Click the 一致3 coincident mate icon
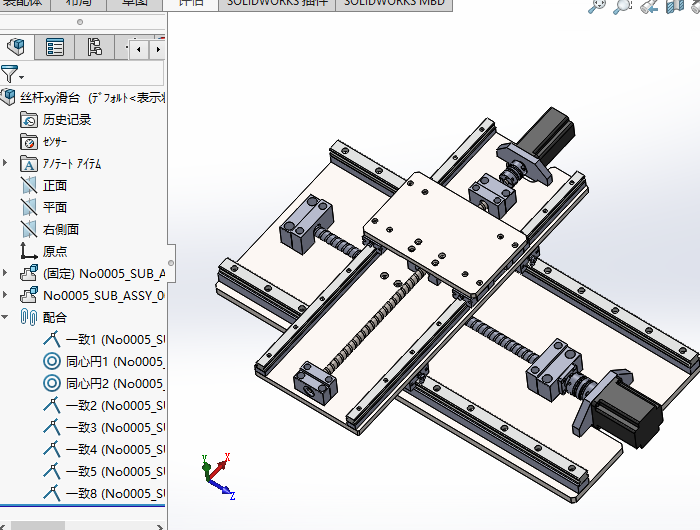Image resolution: width=700 pixels, height=530 pixels. (52, 427)
